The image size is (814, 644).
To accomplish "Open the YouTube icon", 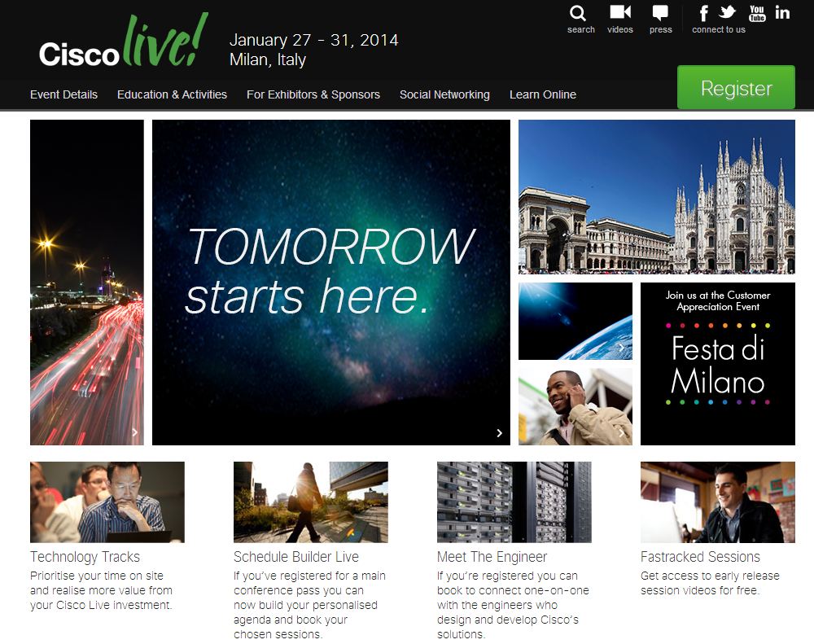I will pyautogui.click(x=757, y=13).
